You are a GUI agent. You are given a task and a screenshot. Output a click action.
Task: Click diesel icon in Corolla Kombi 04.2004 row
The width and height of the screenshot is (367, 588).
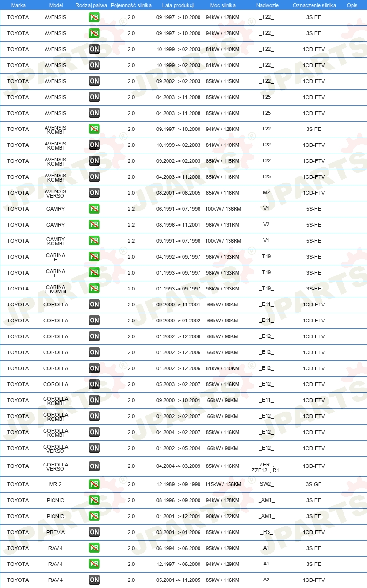[x=94, y=432]
